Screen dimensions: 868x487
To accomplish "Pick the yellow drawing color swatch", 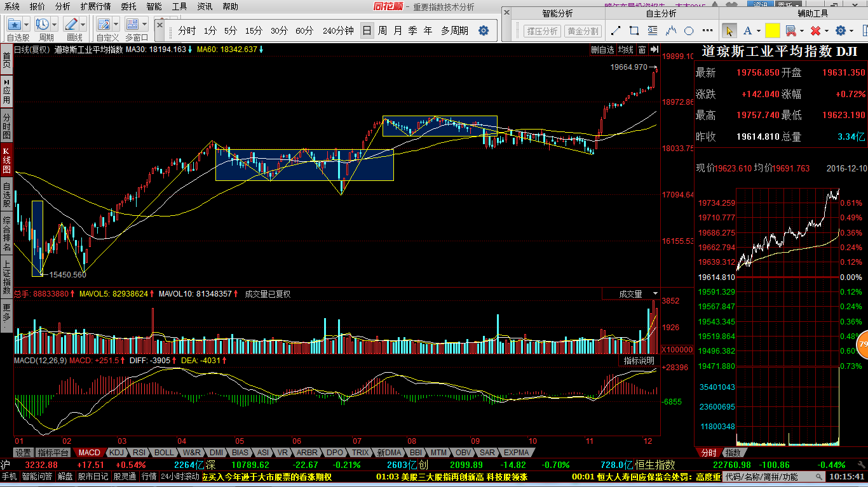I will pos(773,30).
